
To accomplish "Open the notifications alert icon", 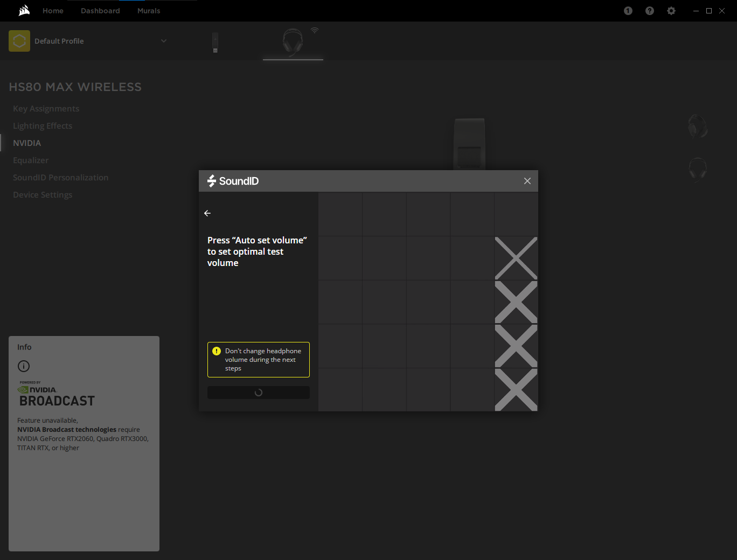I will (x=628, y=11).
